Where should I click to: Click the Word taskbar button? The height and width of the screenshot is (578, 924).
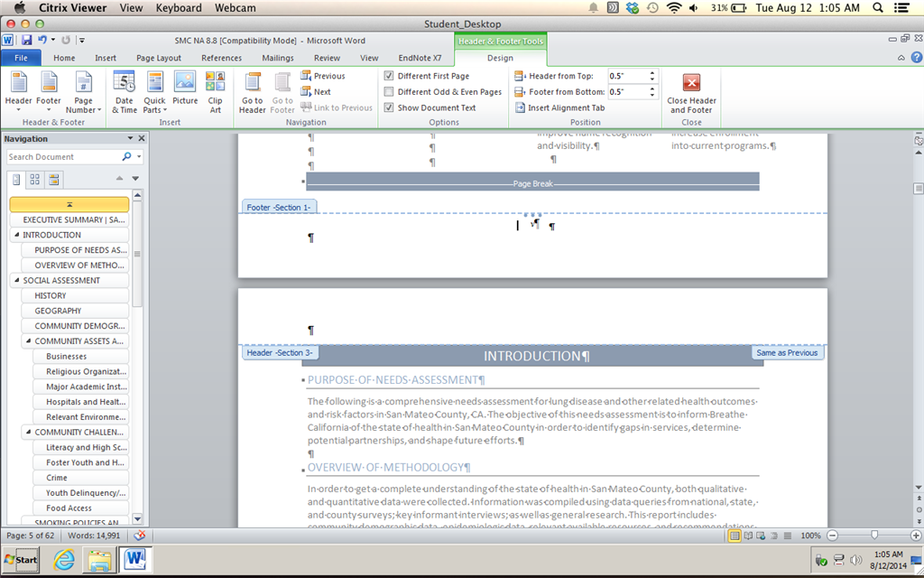135,559
